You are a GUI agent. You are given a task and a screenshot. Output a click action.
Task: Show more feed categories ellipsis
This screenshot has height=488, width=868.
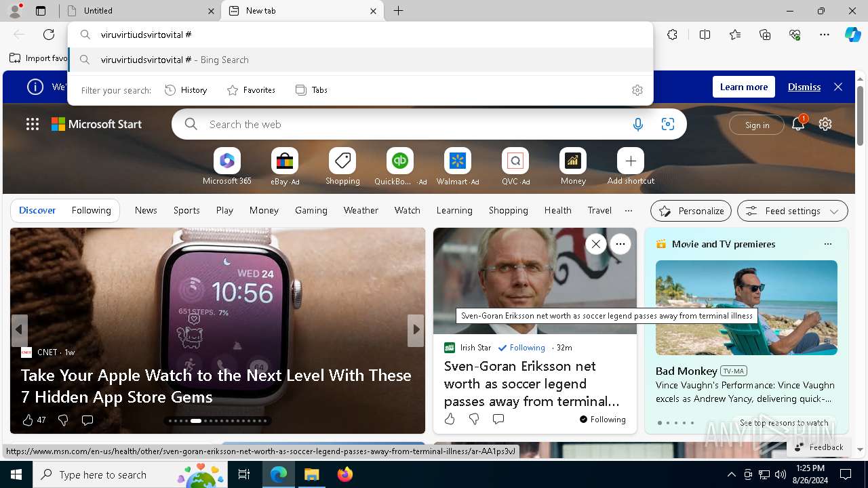coord(629,210)
